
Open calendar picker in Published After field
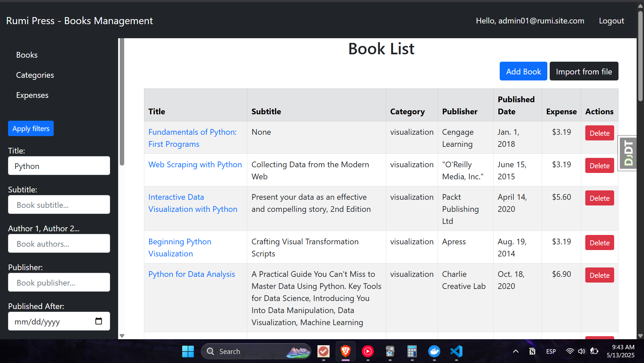99,321
